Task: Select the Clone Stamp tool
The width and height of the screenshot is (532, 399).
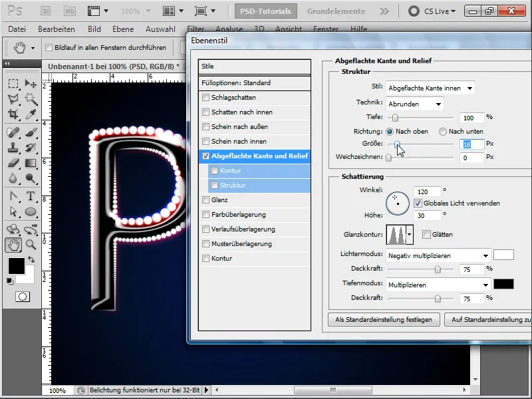Action: (x=13, y=148)
